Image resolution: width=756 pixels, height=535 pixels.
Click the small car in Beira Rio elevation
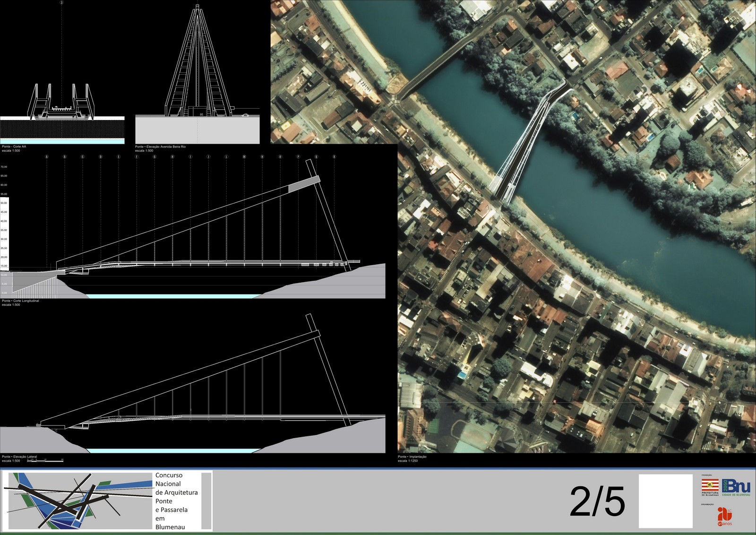(245, 115)
